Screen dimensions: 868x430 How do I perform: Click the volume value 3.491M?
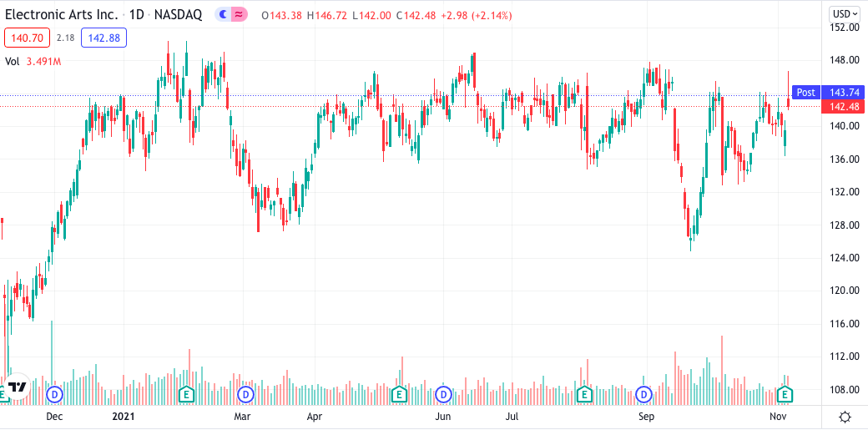pos(43,62)
